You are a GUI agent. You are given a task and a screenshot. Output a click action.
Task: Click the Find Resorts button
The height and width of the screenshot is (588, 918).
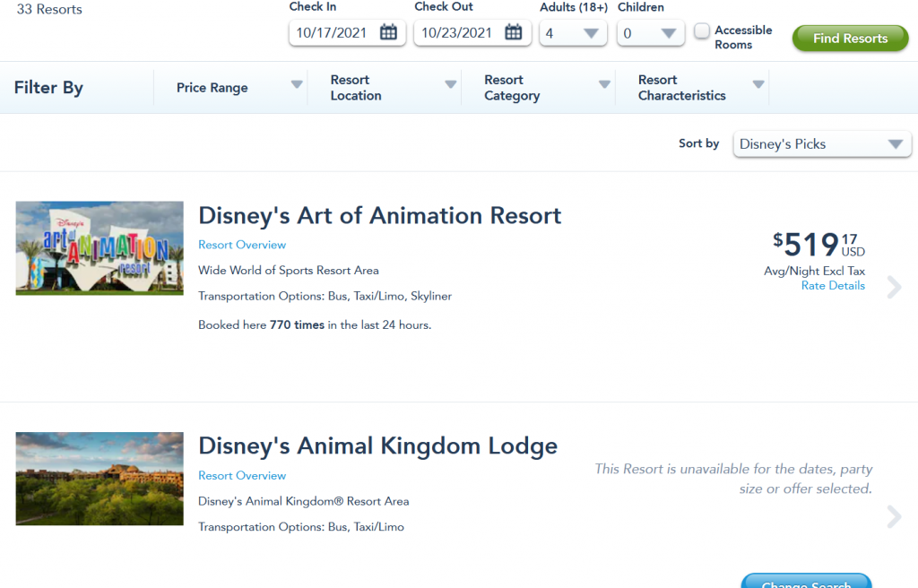pos(850,38)
